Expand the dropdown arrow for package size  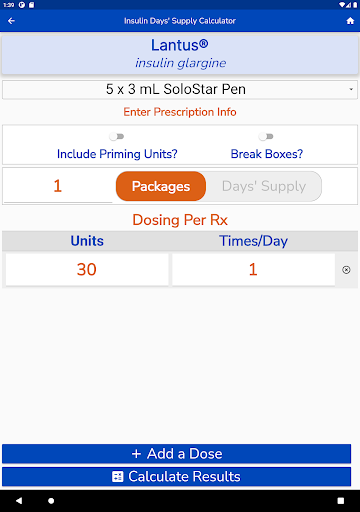tap(351, 89)
